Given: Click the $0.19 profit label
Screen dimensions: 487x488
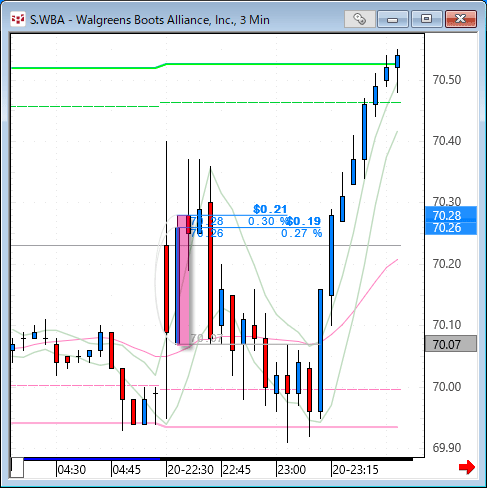Looking at the screenshot, I should (x=304, y=221).
